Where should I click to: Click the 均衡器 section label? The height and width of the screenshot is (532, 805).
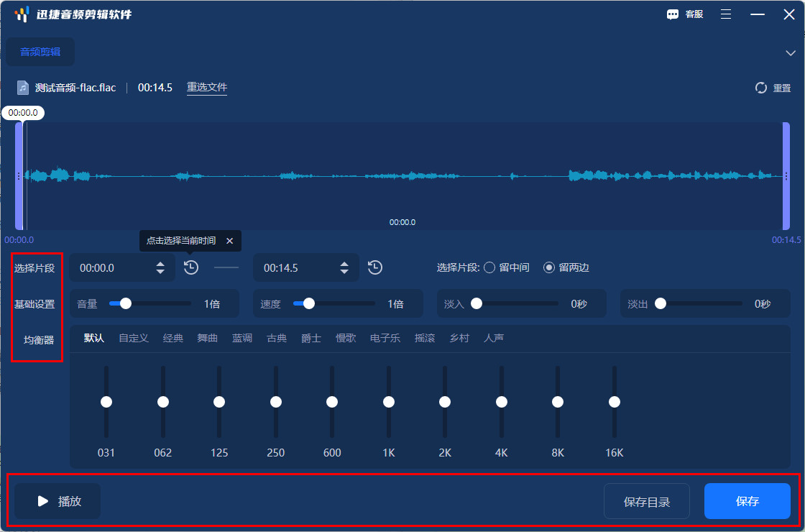click(39, 340)
